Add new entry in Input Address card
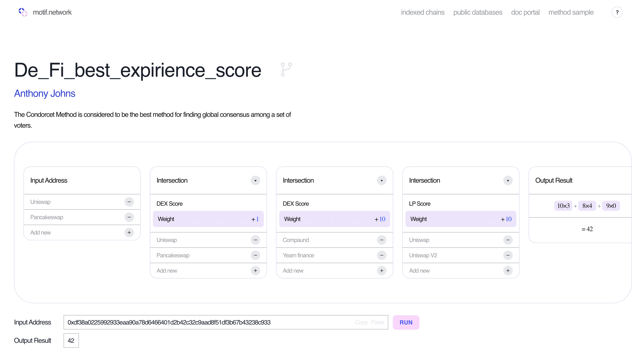Image resolution: width=644 pixels, height=359 pixels. 129,232
